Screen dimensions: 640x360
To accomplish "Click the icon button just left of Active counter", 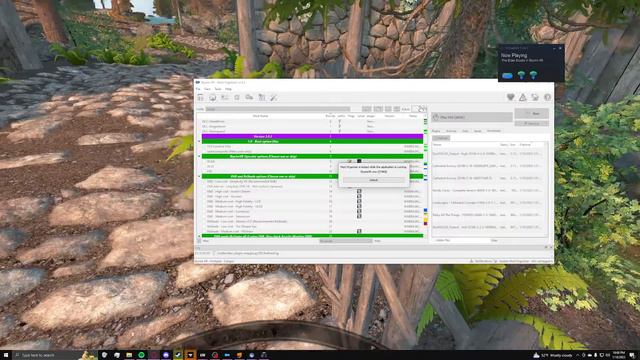I will tap(396, 109).
